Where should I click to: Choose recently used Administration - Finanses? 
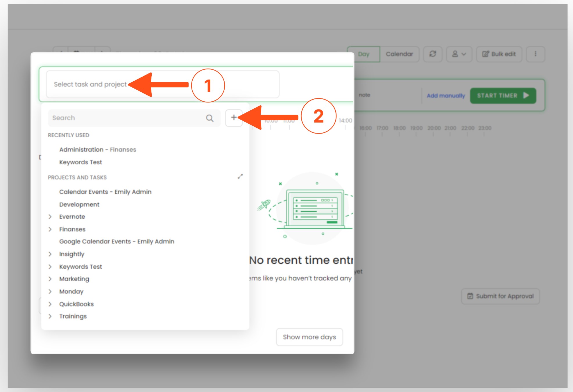[97, 150]
